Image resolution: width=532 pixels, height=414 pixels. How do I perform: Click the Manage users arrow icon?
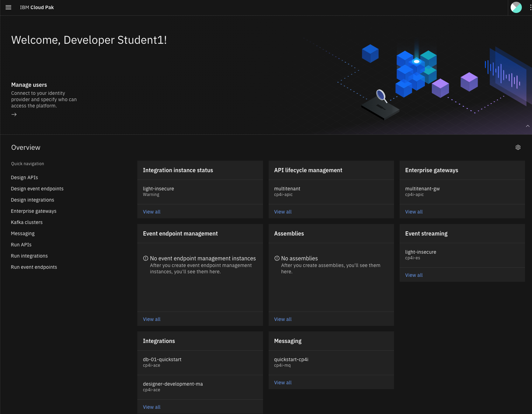[14, 114]
